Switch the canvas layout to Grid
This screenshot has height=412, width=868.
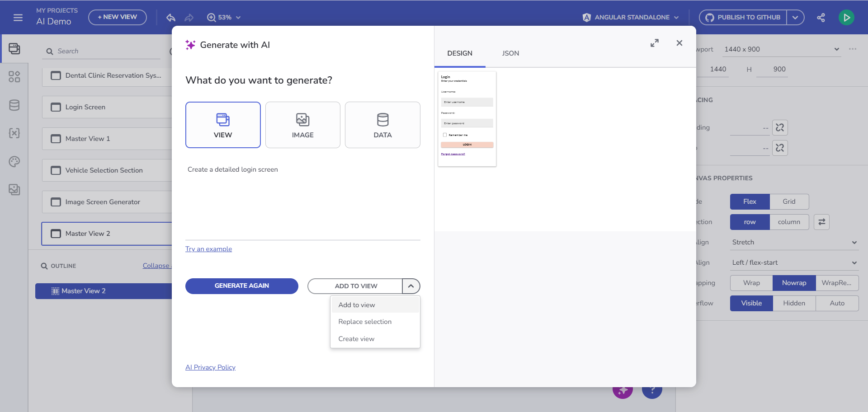(789, 201)
